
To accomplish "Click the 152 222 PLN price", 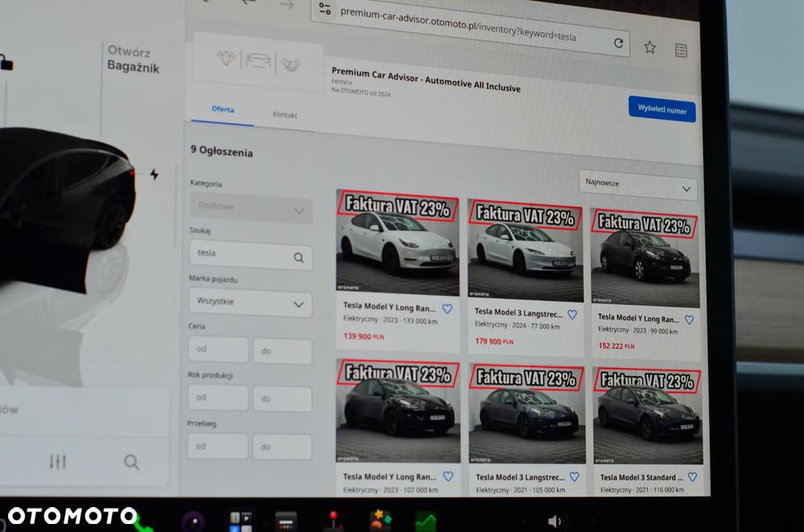I will coord(617,346).
